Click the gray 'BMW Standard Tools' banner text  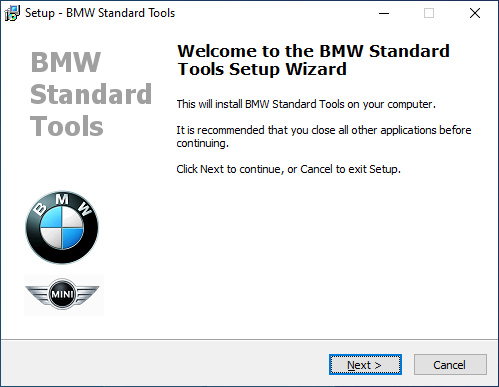(91, 94)
